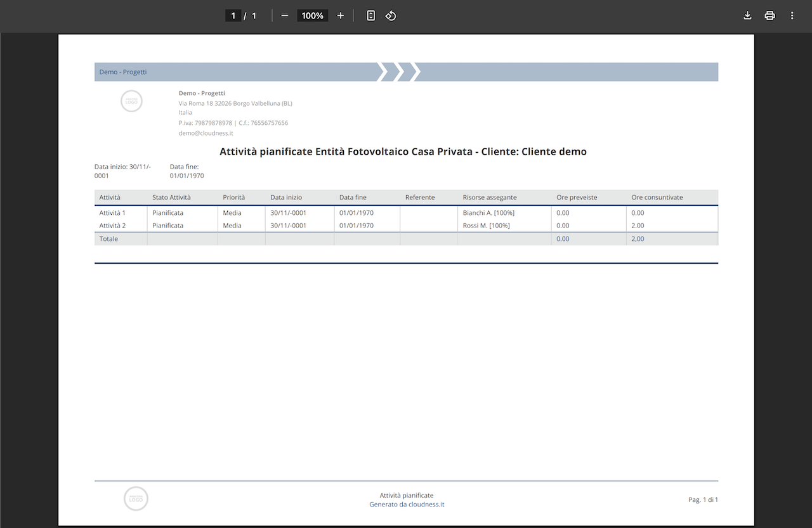Click the Stato Attività column header
This screenshot has height=528, width=812.
point(171,197)
